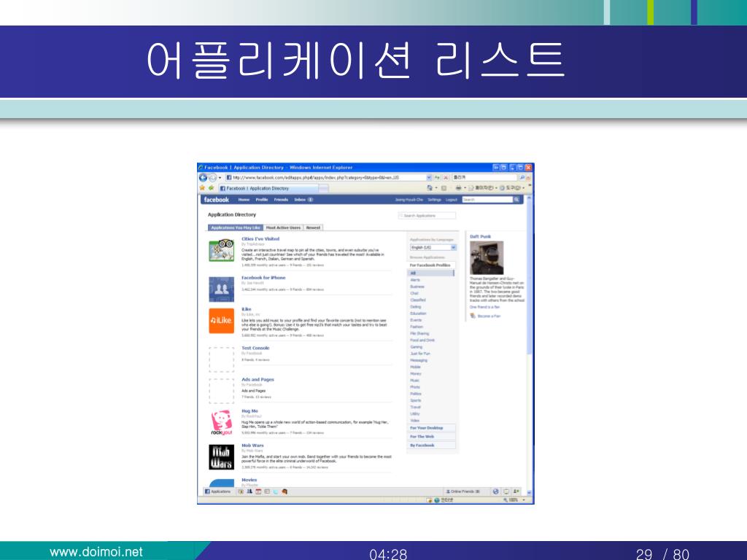Screen dimensions: 747x560
Task: Open the orange iLike app icon
Action: [222, 321]
